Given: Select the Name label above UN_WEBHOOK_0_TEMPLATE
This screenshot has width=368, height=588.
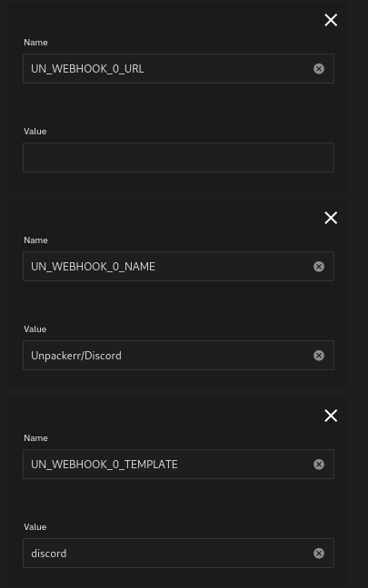Looking at the screenshot, I should click(x=35, y=438).
